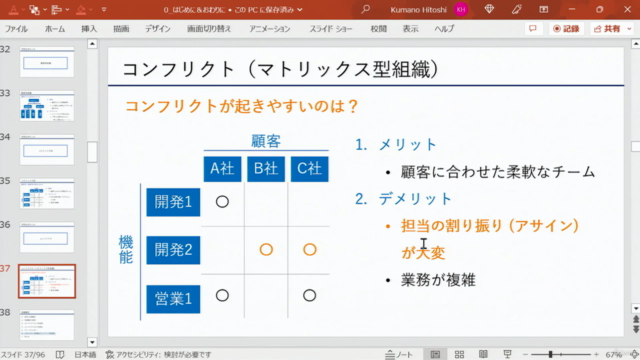This screenshot has height=360, width=640.
Task: Click the 記録 record button
Action: (566, 29)
